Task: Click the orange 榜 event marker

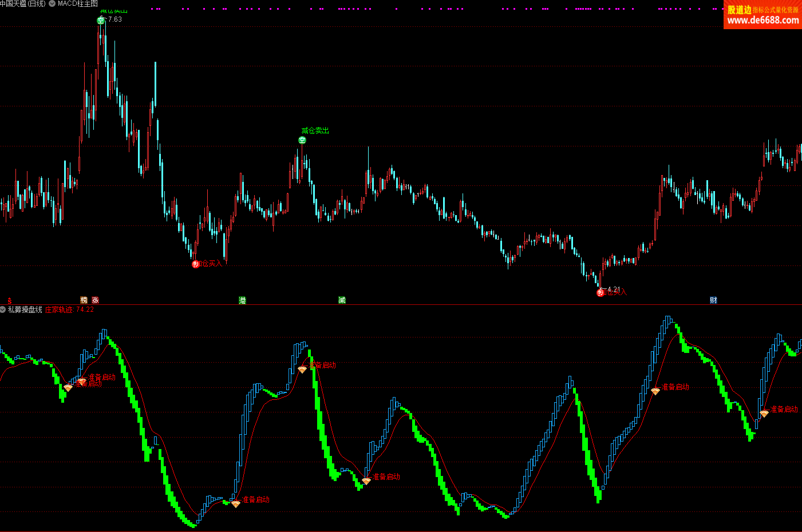Action: tap(84, 300)
